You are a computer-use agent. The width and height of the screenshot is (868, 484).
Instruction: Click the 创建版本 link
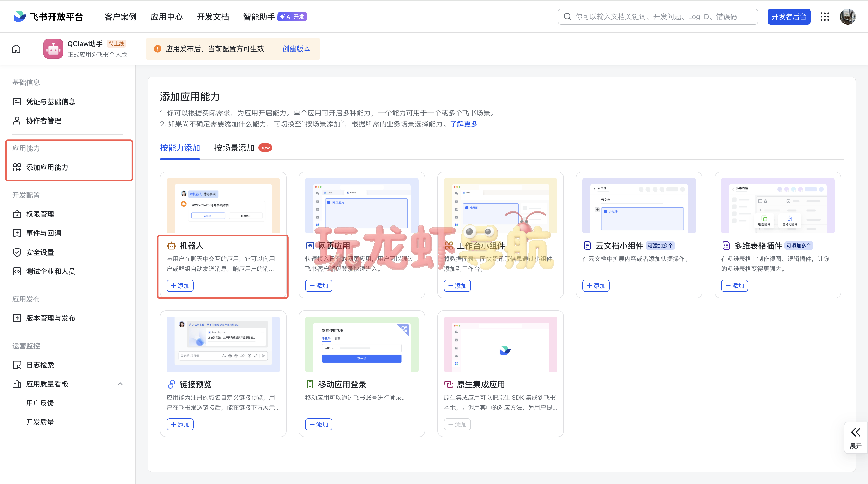(x=296, y=49)
